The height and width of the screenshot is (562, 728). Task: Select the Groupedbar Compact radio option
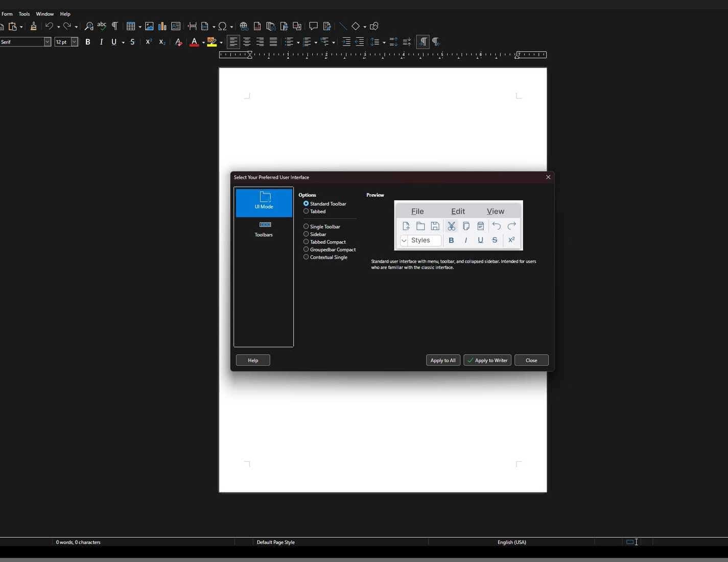pyautogui.click(x=330, y=249)
